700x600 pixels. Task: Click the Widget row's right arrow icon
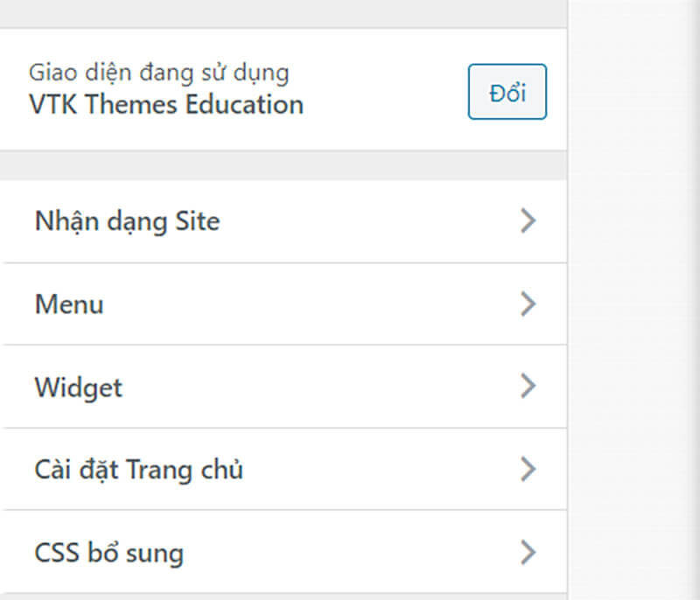(x=527, y=386)
